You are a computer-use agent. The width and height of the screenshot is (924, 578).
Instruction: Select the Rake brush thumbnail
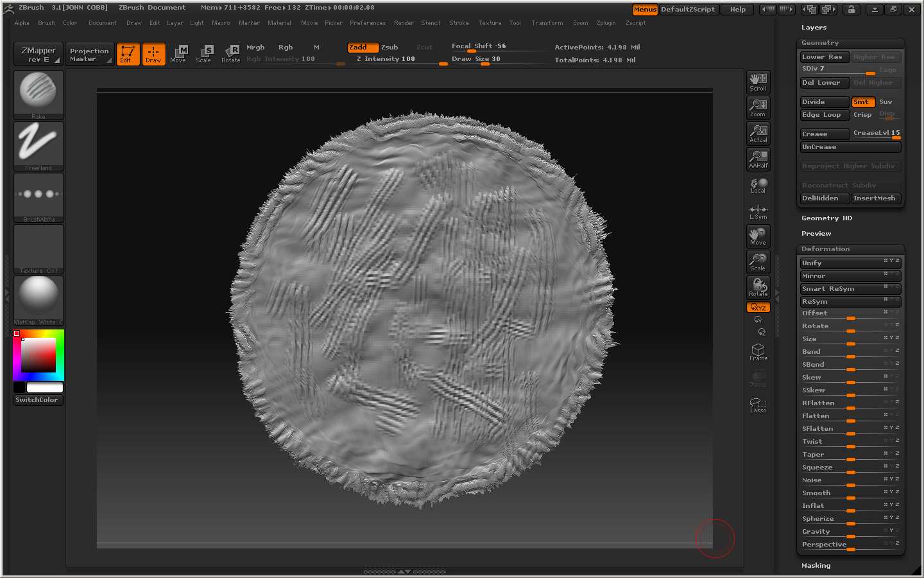[x=38, y=93]
